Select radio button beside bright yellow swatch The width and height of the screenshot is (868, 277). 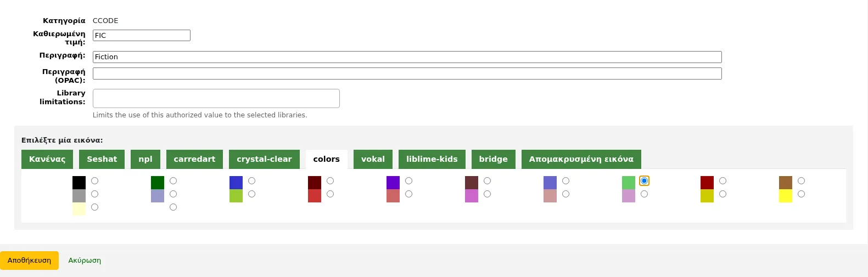(x=802, y=194)
